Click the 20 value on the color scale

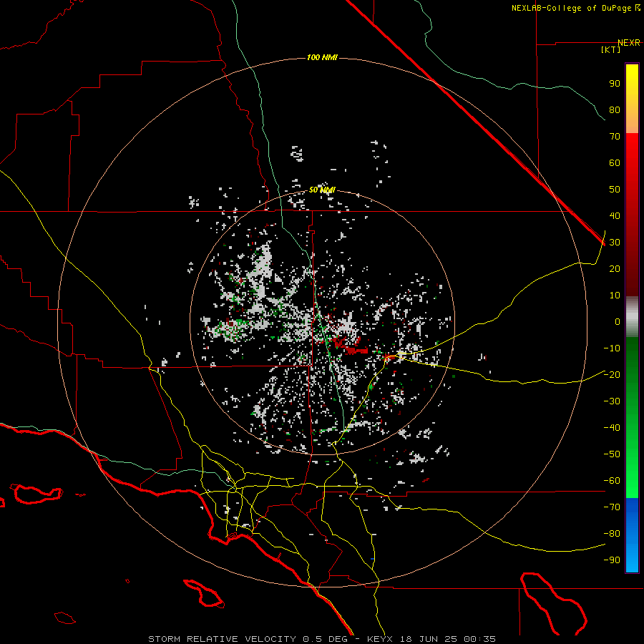[615, 269]
